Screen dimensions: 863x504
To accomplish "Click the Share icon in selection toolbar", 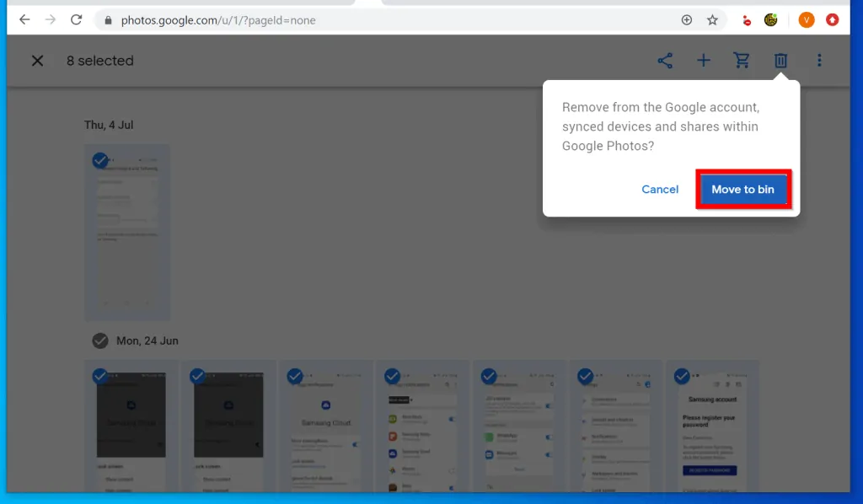I will point(665,61).
